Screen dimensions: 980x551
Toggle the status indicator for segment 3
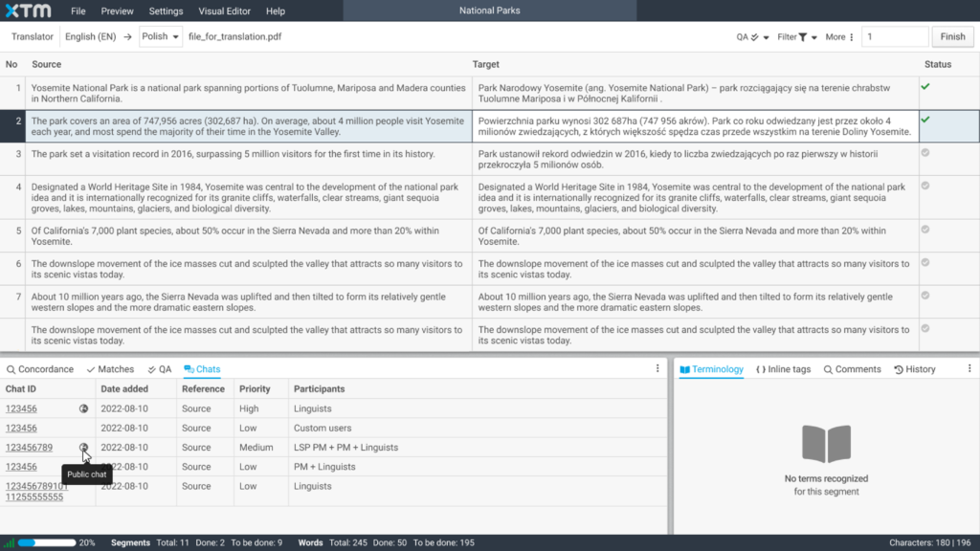point(925,153)
